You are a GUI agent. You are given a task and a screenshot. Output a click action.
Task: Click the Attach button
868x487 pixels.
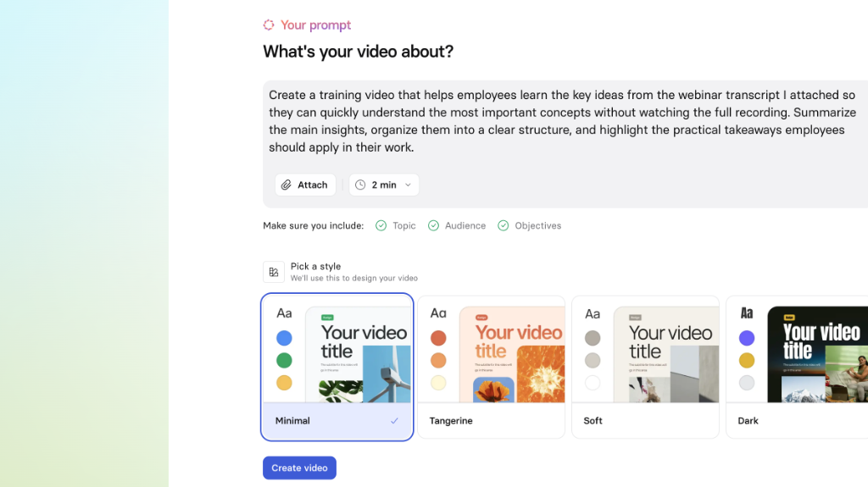(x=305, y=185)
